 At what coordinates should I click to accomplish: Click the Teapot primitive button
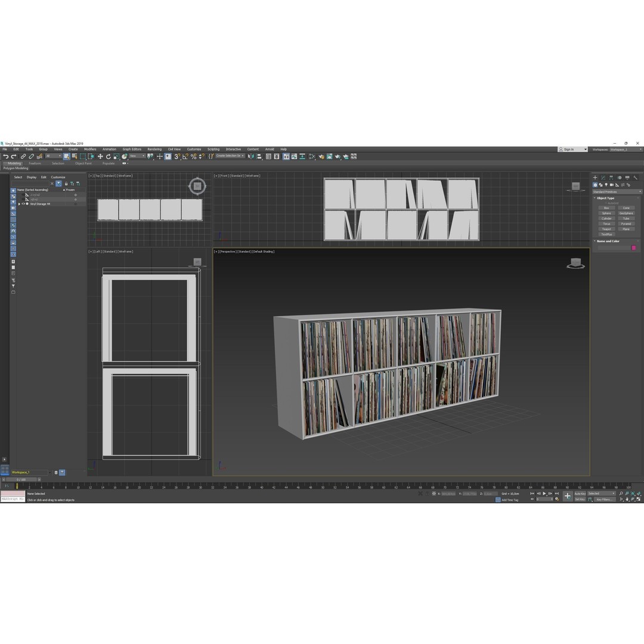coord(606,229)
